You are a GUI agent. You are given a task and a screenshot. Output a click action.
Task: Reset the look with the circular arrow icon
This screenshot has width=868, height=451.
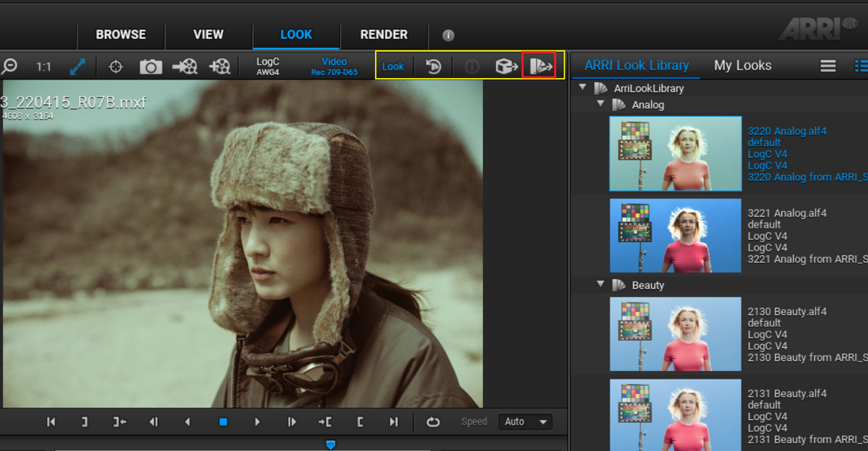(433, 66)
